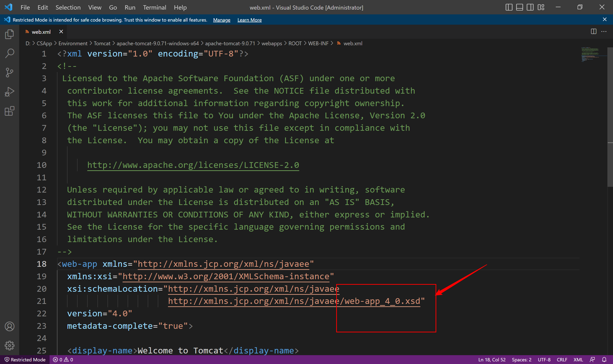Expand the D: breadcrumb segment
613x364 pixels.
tap(28, 43)
